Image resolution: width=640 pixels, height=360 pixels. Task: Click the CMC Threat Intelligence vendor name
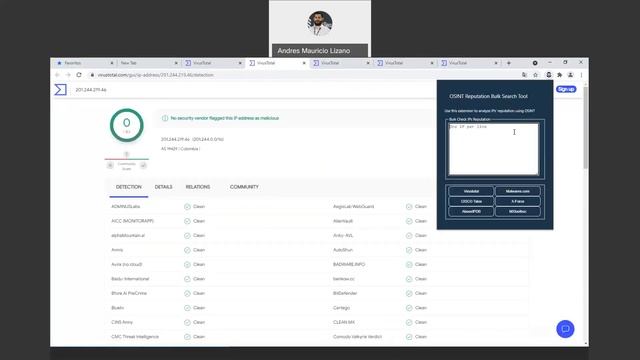135,337
